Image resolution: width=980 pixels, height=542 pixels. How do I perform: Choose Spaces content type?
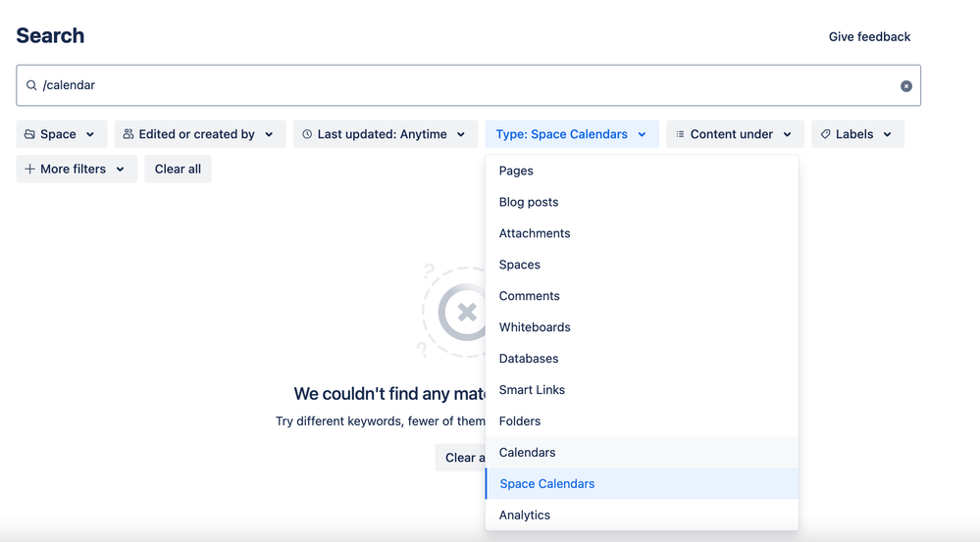click(x=642, y=265)
